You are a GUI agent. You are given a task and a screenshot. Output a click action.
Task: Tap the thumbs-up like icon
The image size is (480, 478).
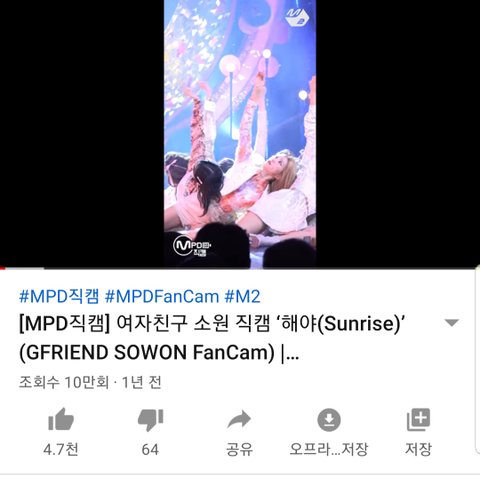61,419
